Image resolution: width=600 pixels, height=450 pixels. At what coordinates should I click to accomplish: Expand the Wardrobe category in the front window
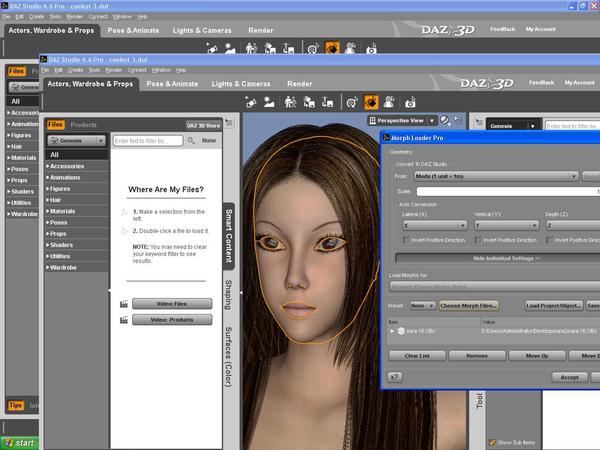[47, 267]
